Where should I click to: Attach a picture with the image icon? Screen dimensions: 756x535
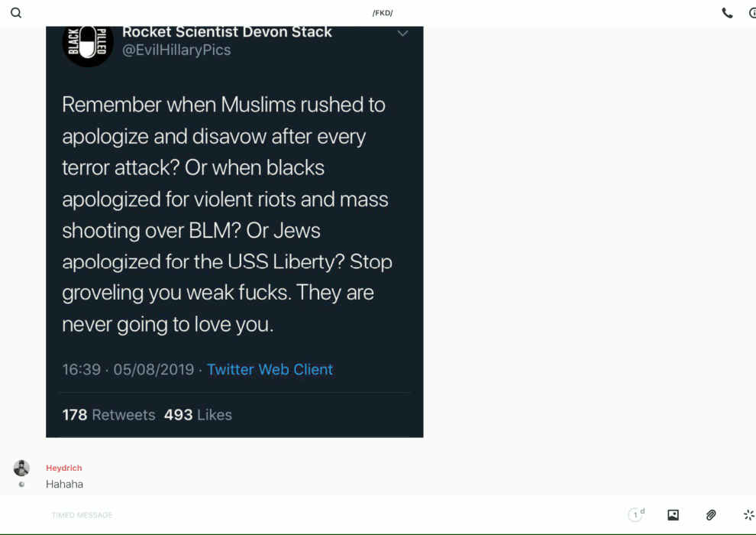pos(673,515)
